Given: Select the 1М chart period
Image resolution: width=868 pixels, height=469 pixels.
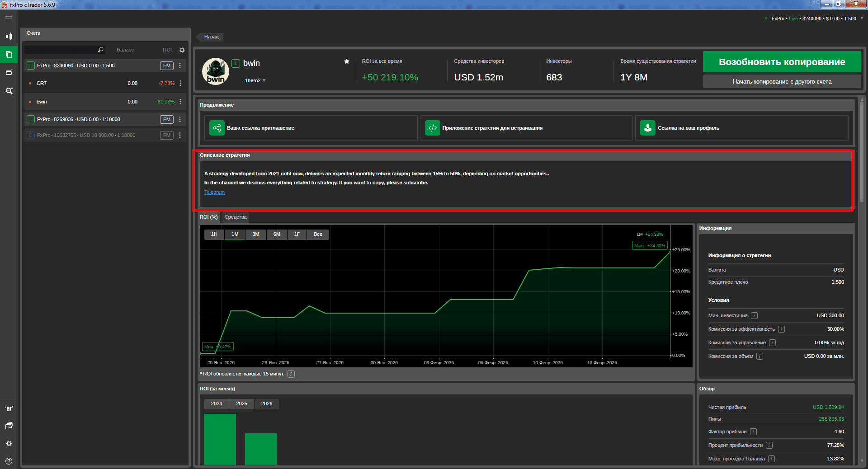Looking at the screenshot, I should [235, 234].
